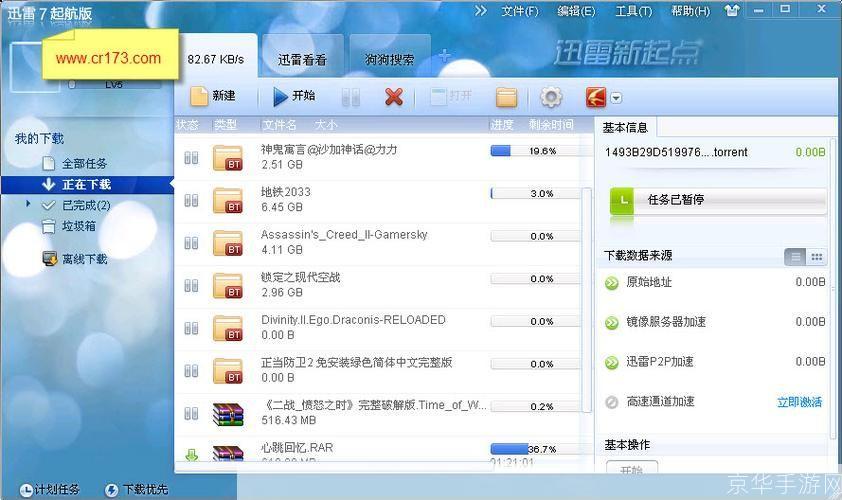
Task: Open dropdown arrow beside the red bird icon
Action: [x=617, y=98]
